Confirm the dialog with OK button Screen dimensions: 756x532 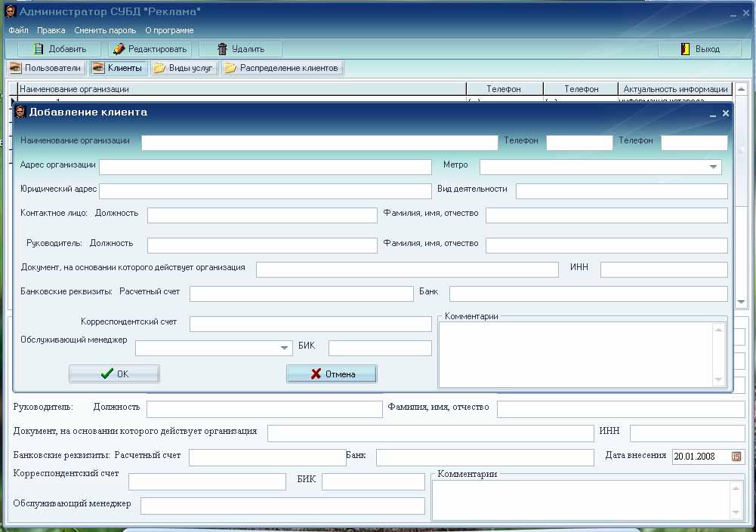tap(114, 374)
